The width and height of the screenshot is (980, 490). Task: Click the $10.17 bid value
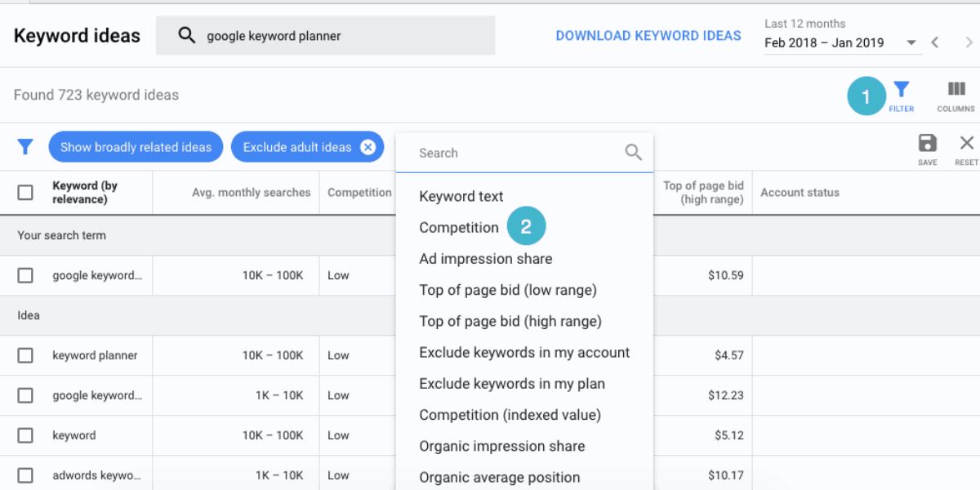coord(726,475)
